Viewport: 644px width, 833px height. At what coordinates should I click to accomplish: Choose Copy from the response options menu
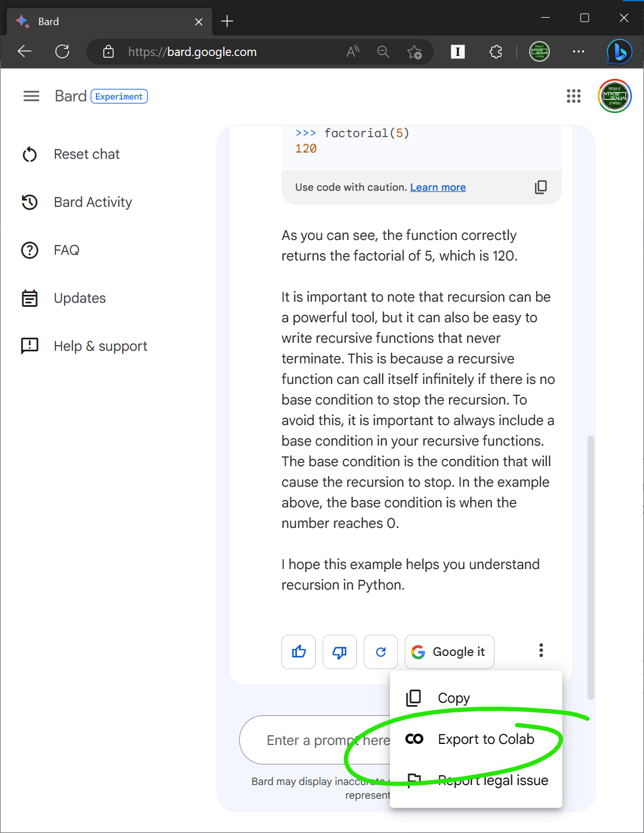point(454,698)
